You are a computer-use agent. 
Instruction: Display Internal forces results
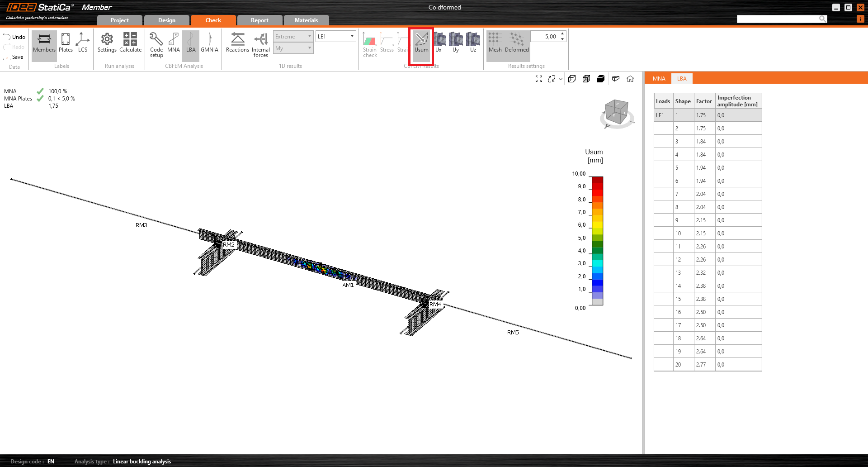click(261, 44)
